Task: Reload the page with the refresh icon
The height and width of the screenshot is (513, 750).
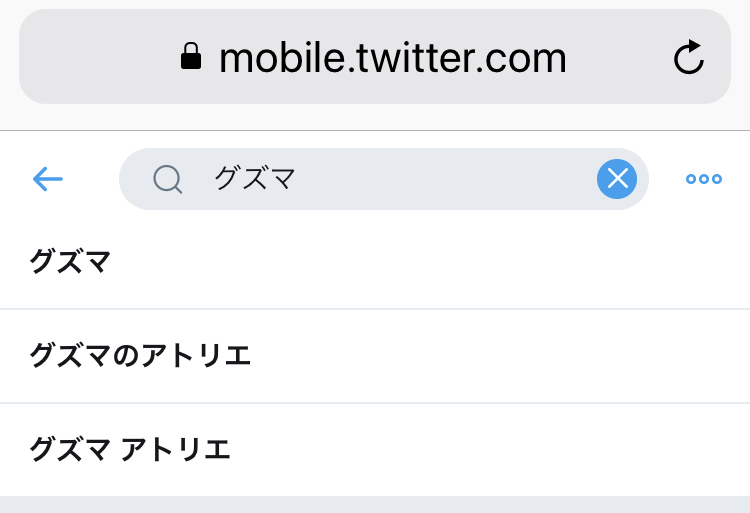Action: [x=689, y=58]
